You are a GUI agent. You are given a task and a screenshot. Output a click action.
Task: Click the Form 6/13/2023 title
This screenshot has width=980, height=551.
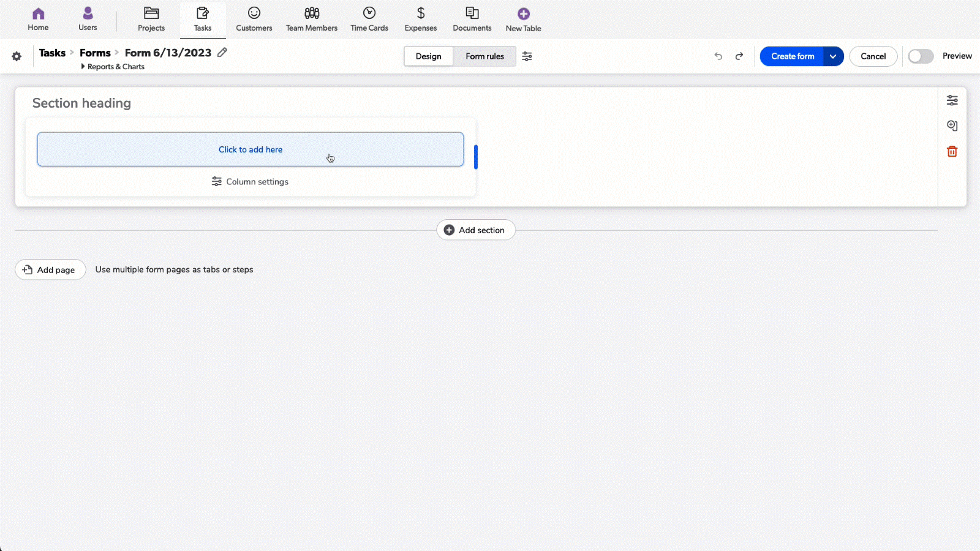click(168, 53)
